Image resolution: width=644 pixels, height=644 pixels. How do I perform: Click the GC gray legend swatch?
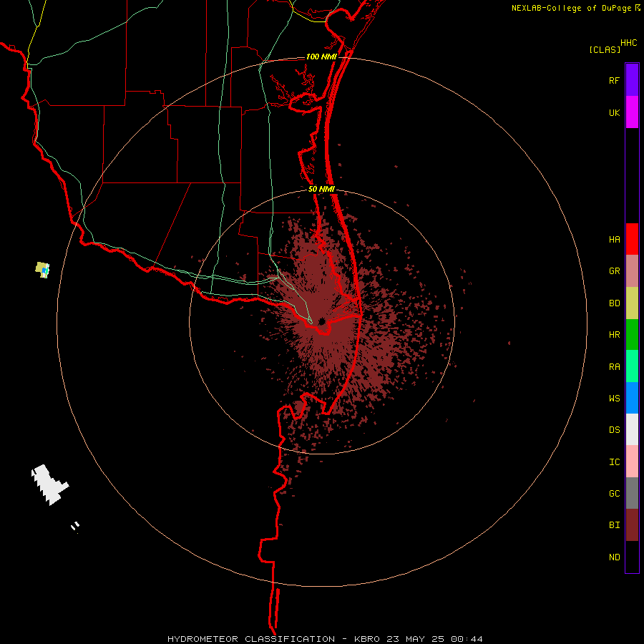coord(632,493)
